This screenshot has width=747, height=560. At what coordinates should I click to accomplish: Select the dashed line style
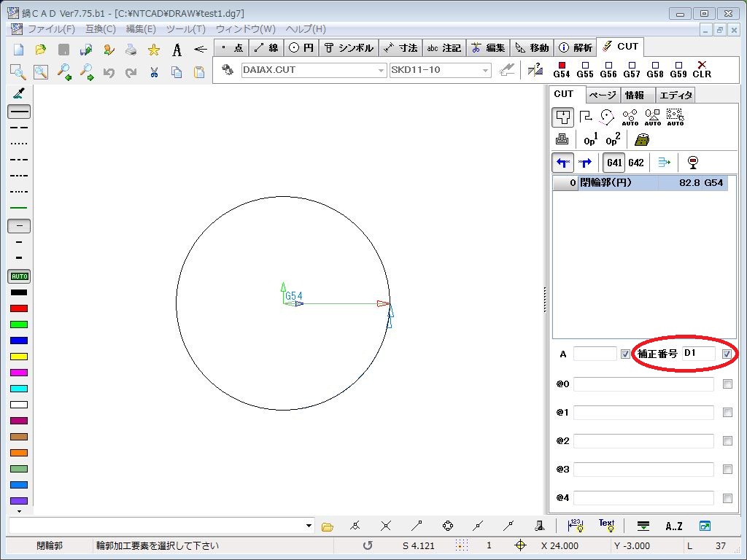pos(19,128)
